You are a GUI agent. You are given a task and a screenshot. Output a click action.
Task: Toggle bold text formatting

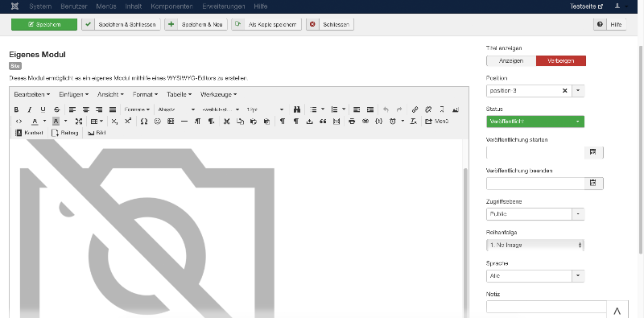[x=16, y=109]
